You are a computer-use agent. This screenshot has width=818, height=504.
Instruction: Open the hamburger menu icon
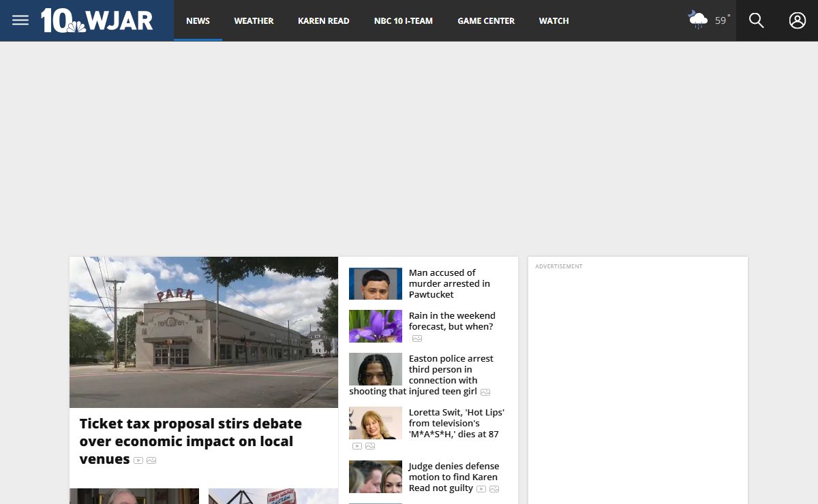(20, 20)
